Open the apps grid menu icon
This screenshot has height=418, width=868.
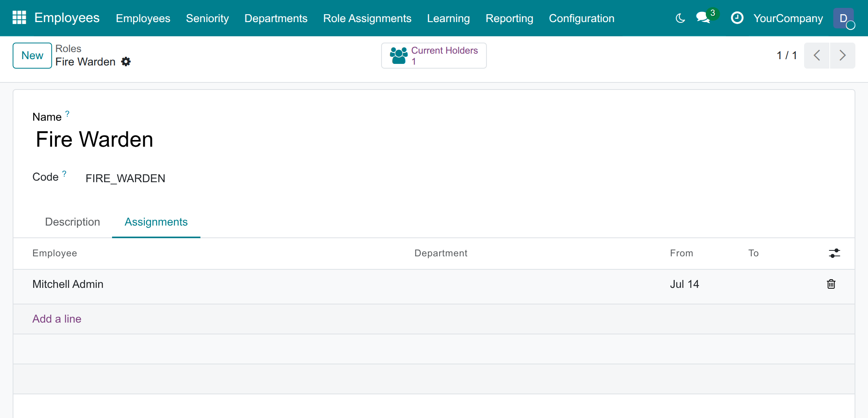tap(19, 18)
